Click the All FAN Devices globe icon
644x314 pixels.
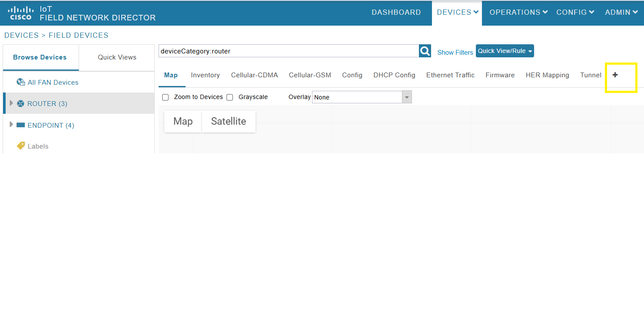pos(20,82)
